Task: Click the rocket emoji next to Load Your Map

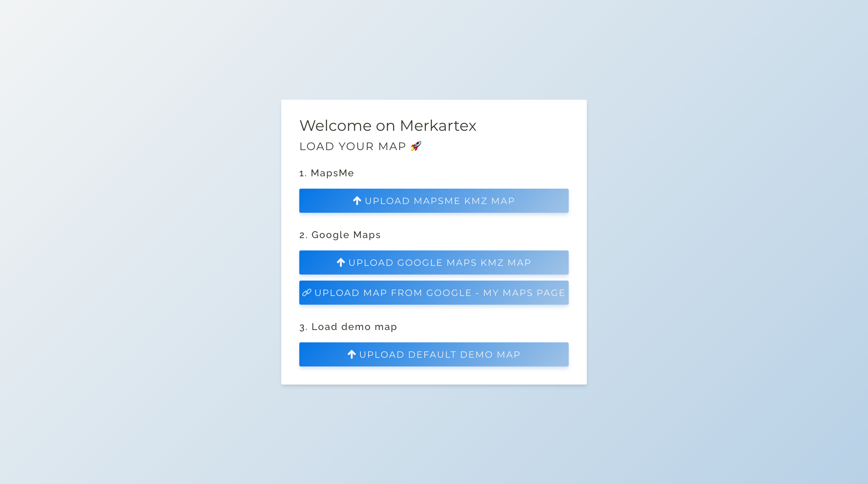Action: (x=416, y=146)
